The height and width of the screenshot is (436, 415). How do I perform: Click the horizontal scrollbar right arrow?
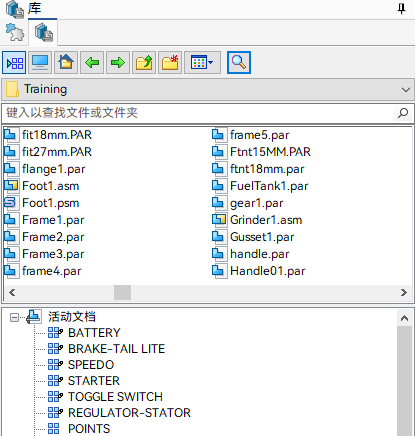[x=404, y=293]
